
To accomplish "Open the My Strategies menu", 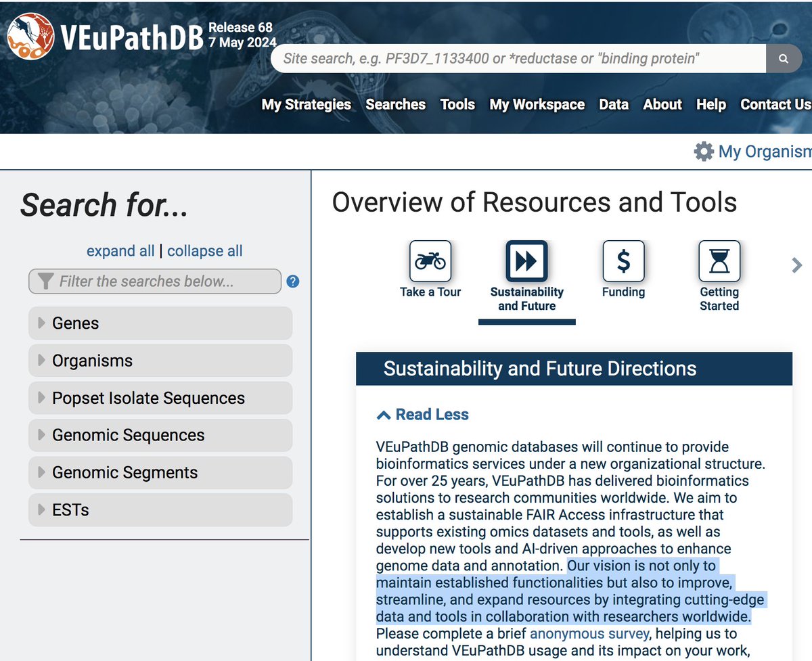I will (307, 104).
